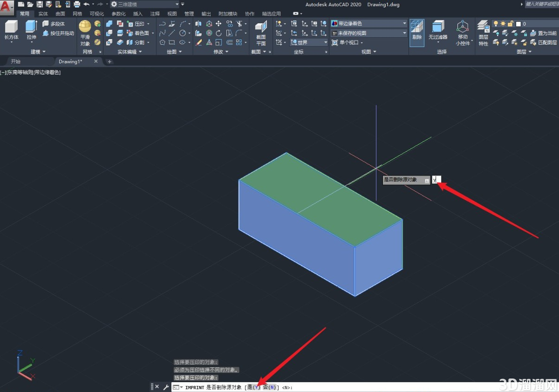Choose the 是(Y) option in command line

tap(253, 387)
